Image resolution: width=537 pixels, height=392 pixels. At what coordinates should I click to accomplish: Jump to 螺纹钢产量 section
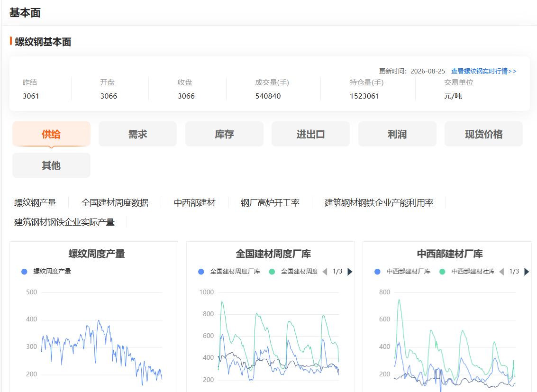click(x=35, y=203)
